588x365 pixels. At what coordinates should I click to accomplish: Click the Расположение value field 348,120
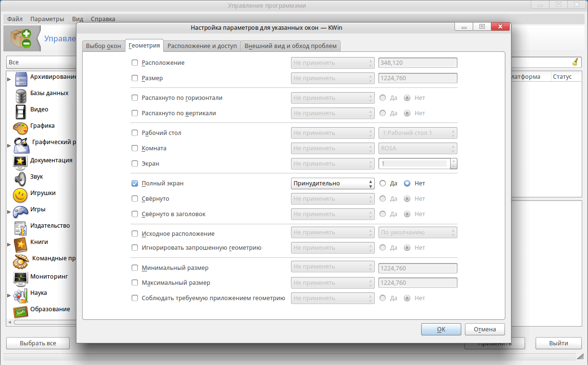pos(417,63)
